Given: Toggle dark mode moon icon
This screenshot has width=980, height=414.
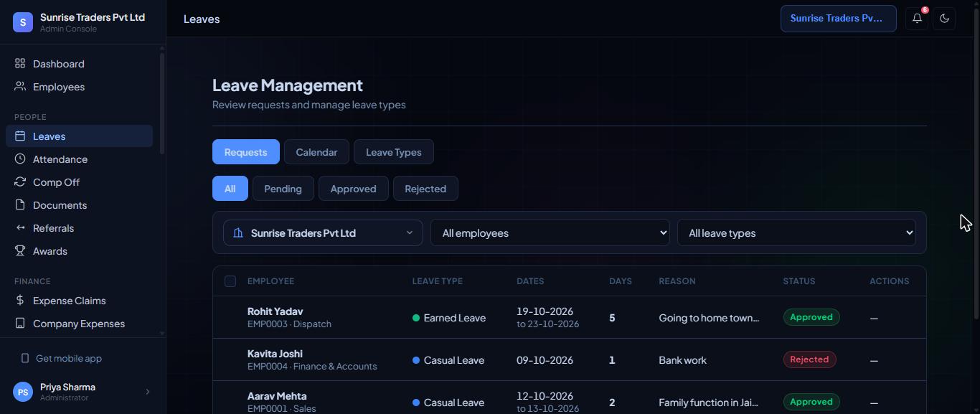Looking at the screenshot, I should pos(944,19).
